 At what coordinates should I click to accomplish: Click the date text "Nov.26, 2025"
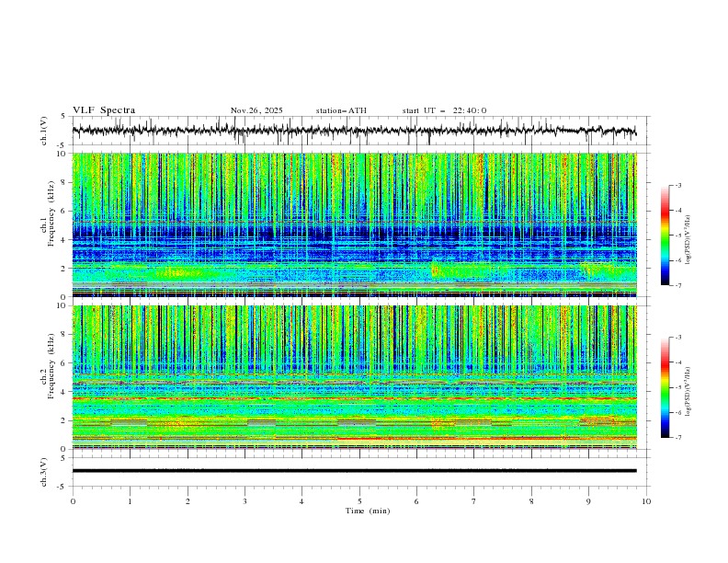click(x=256, y=110)
